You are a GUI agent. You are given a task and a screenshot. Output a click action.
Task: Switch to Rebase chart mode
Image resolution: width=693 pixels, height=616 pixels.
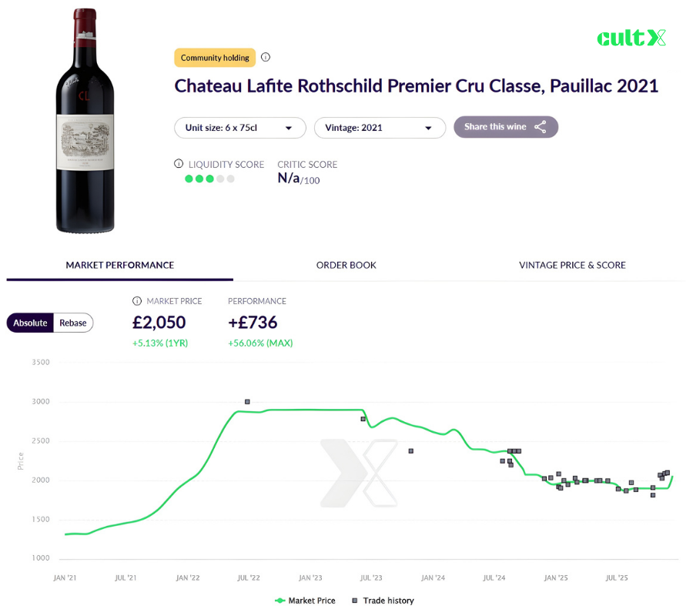tap(72, 323)
